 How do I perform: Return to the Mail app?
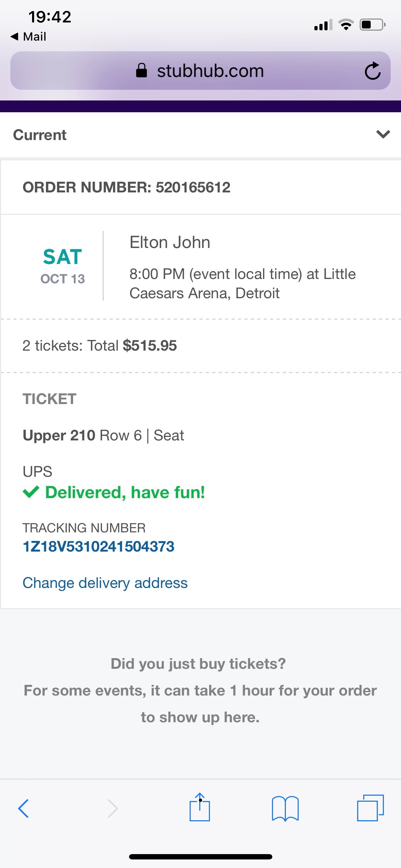pyautogui.click(x=29, y=36)
